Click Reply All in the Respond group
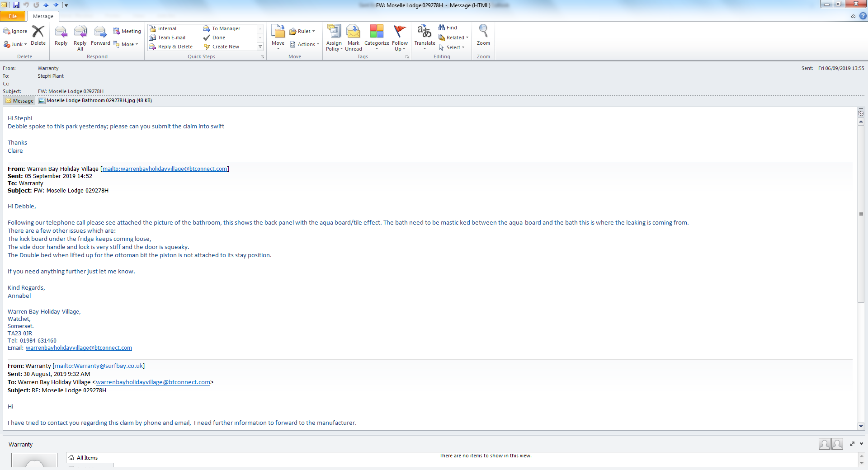 click(80, 38)
